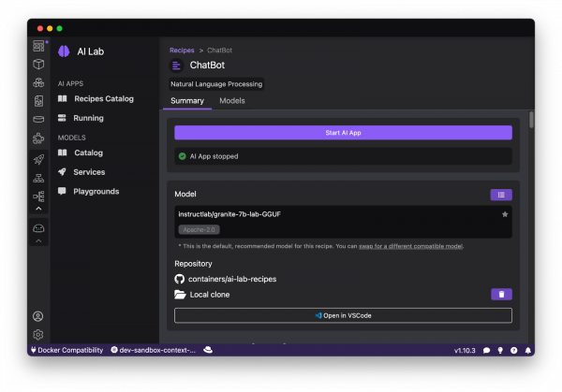Open the Pods view icon
562x392 pixels.
38,82
